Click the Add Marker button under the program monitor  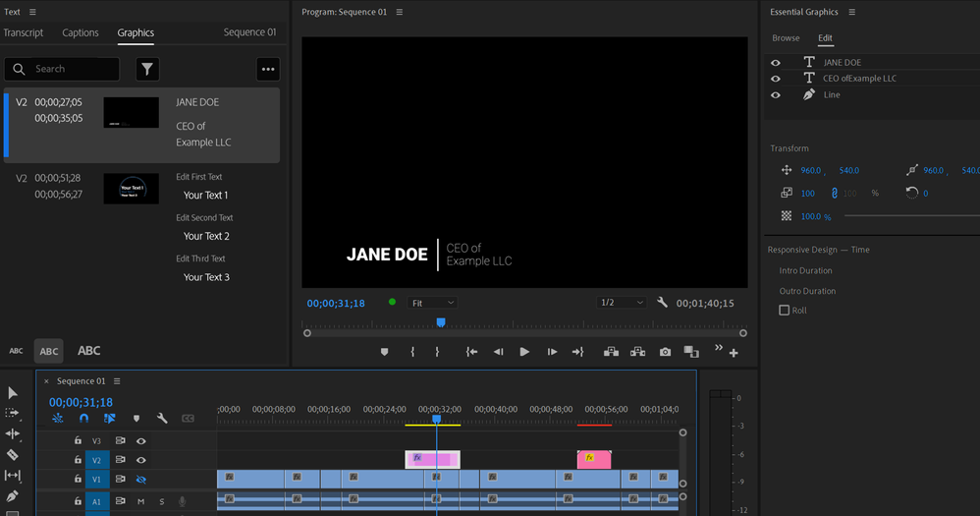pos(384,352)
